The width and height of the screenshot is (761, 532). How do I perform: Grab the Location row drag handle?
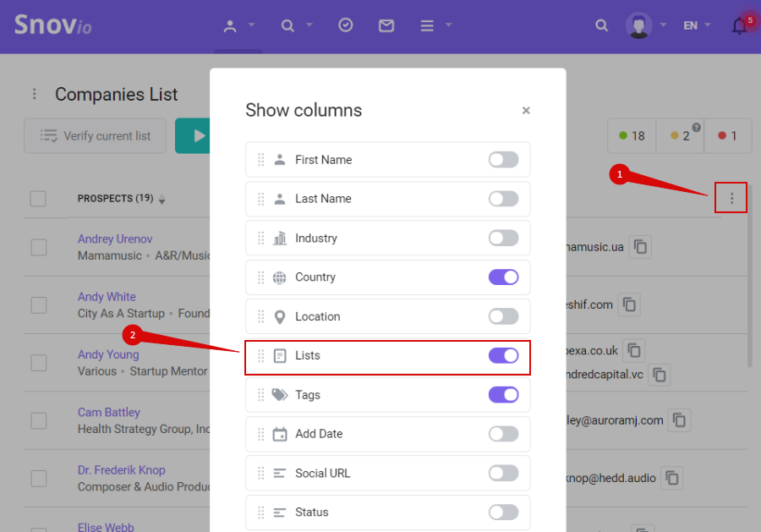point(261,316)
